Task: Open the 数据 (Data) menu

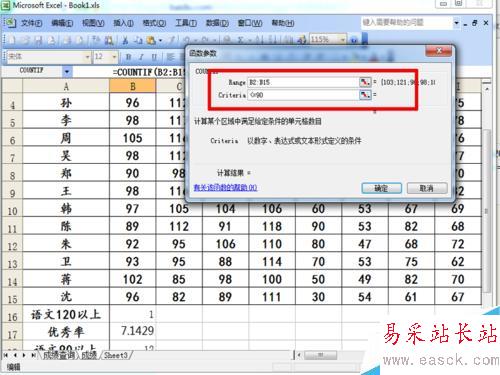Action: [x=217, y=23]
